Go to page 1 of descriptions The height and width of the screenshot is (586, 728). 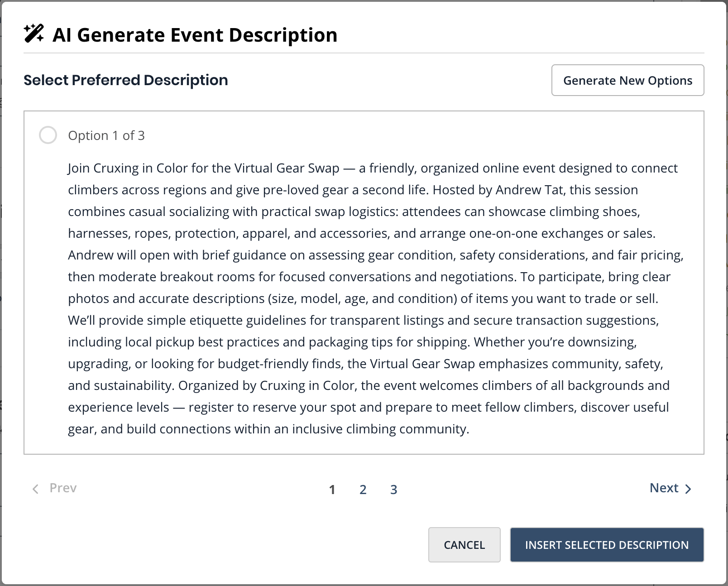tap(332, 489)
